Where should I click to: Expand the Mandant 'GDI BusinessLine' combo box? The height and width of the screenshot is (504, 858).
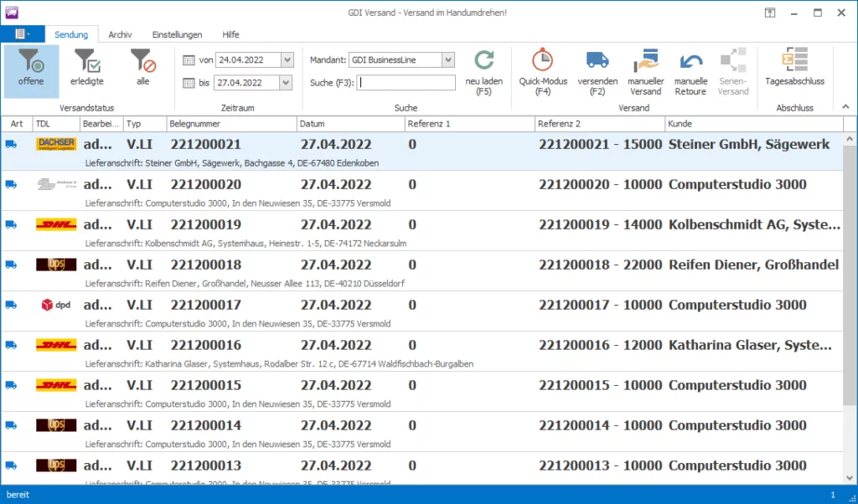tap(448, 60)
